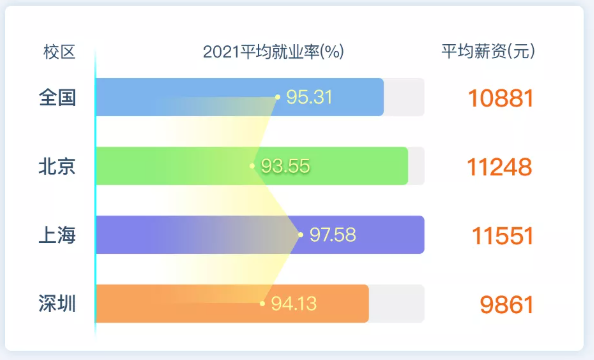
Task: Select the 北京 campus label
Action: pyautogui.click(x=57, y=166)
